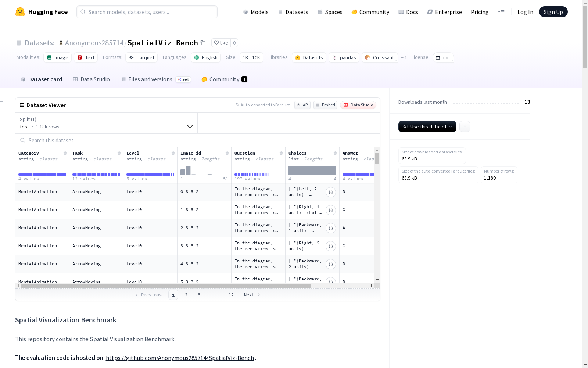
Task: Open the Anonymous285714 user profile link
Action: point(94,43)
